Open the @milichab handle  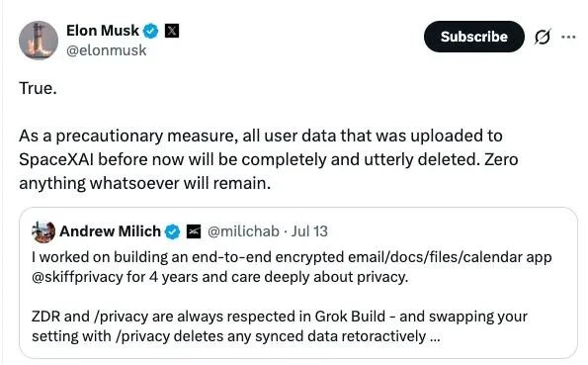click(243, 231)
